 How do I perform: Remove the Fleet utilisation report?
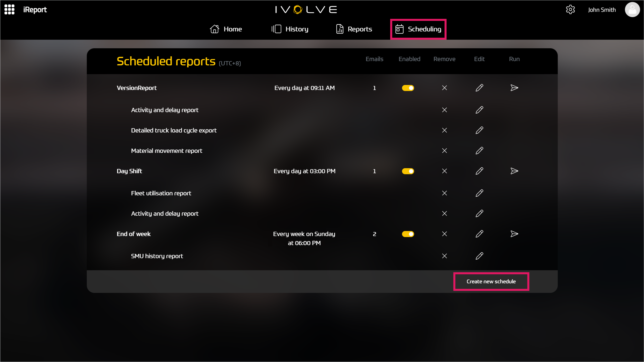pos(445,193)
